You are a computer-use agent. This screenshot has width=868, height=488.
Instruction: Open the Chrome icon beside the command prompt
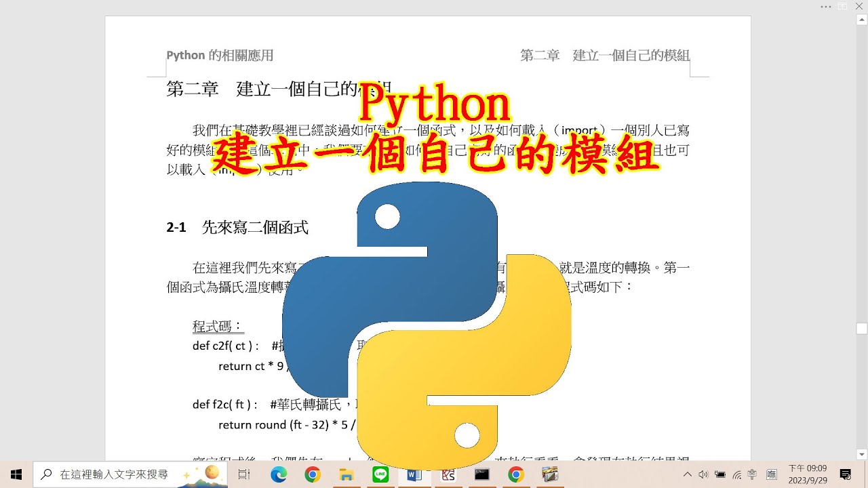(516, 474)
